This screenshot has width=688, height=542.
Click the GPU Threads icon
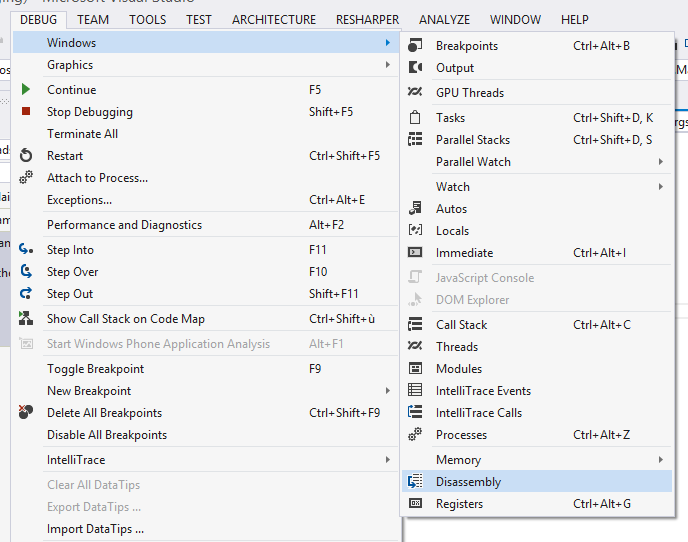pos(415,92)
